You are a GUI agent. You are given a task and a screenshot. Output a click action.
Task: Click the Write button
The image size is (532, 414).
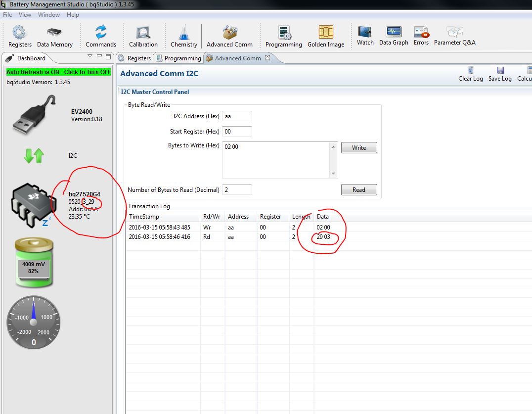(359, 147)
